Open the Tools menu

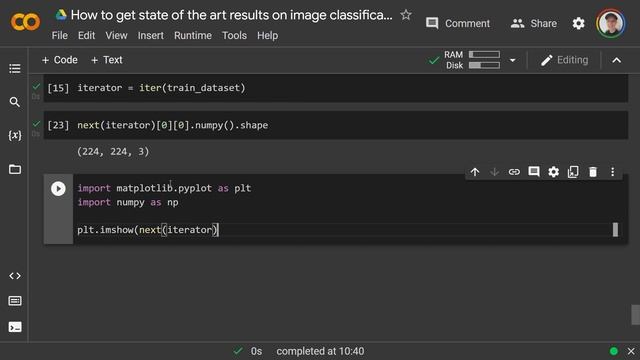[x=234, y=36]
